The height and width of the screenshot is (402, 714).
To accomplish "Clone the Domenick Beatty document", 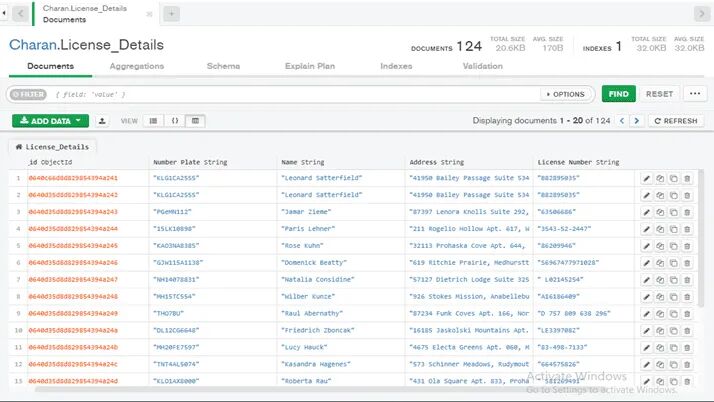I will (x=673, y=263).
